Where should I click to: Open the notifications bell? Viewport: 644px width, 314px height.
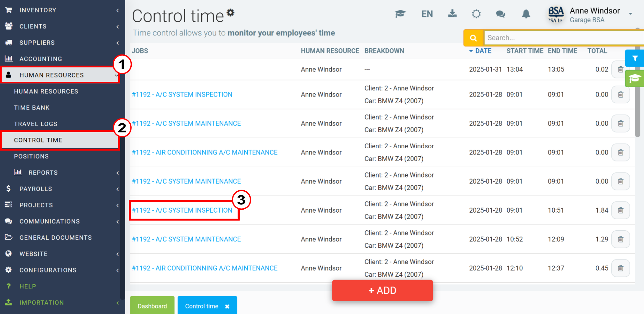click(x=526, y=14)
